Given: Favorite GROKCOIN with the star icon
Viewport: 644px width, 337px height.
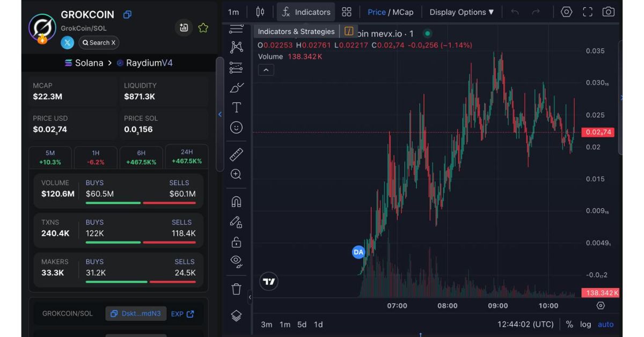Looking at the screenshot, I should pyautogui.click(x=203, y=28).
